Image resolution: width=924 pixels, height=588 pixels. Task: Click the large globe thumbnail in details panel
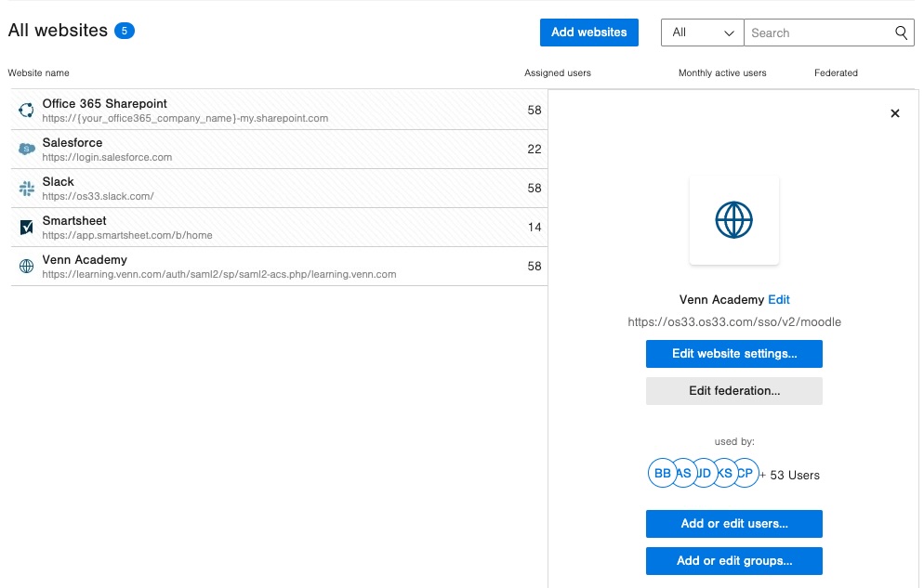[x=733, y=220]
